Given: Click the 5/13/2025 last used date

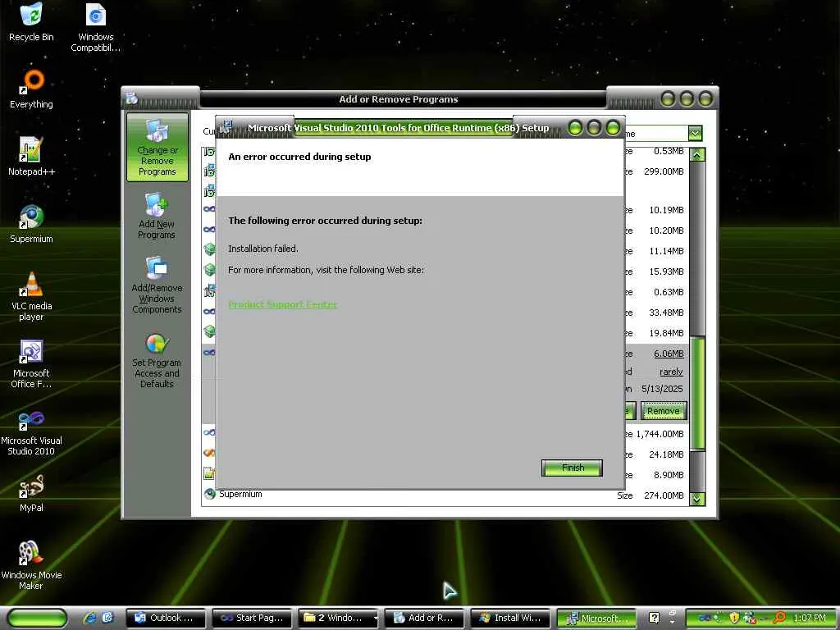Looking at the screenshot, I should click(x=662, y=389).
